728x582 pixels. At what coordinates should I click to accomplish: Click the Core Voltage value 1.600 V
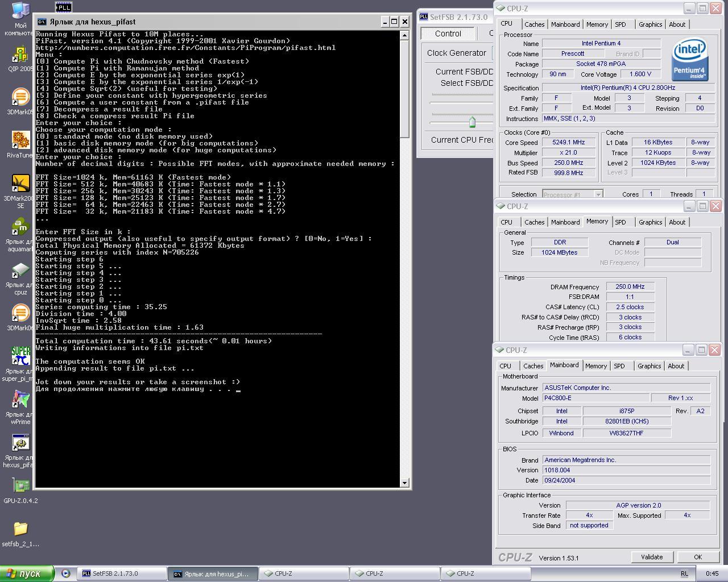tap(640, 74)
